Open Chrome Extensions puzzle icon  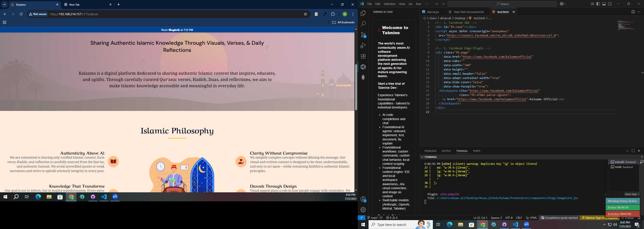coord(333,14)
